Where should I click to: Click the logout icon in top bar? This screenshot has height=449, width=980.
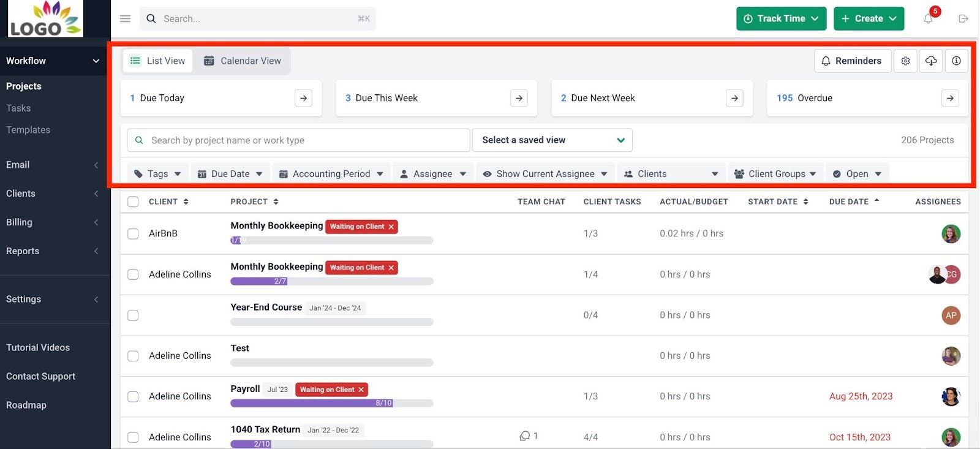[963, 19]
